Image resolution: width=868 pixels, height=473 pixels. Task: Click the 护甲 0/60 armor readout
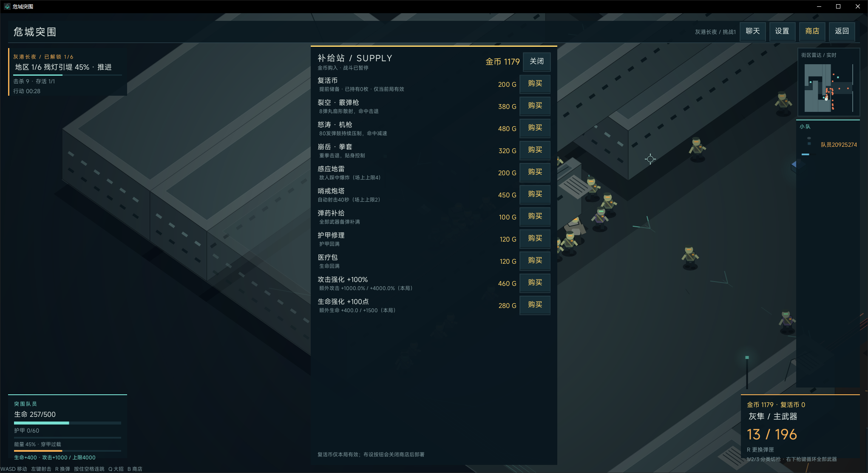27,430
